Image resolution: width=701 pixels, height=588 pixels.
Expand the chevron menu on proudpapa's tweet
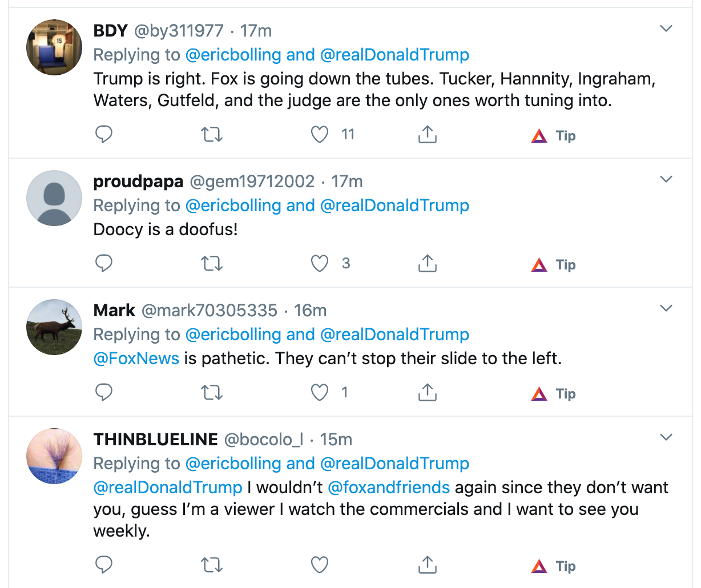click(666, 179)
